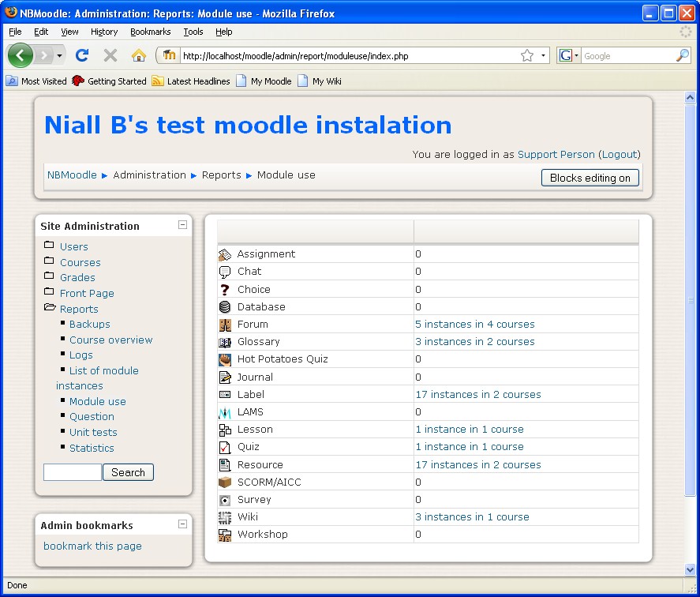Click the admin search text field
The height and width of the screenshot is (597, 700).
click(73, 472)
